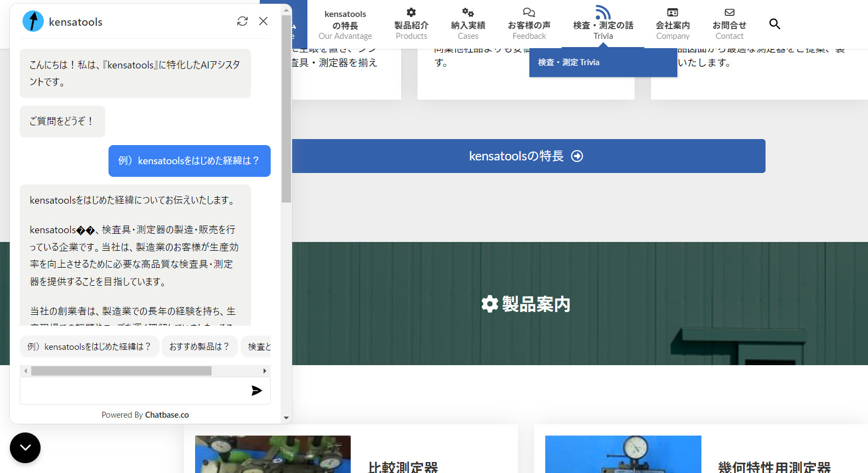The height and width of the screenshot is (473, 868).
Task: Open お問合せ Contact menu
Action: 729,25
